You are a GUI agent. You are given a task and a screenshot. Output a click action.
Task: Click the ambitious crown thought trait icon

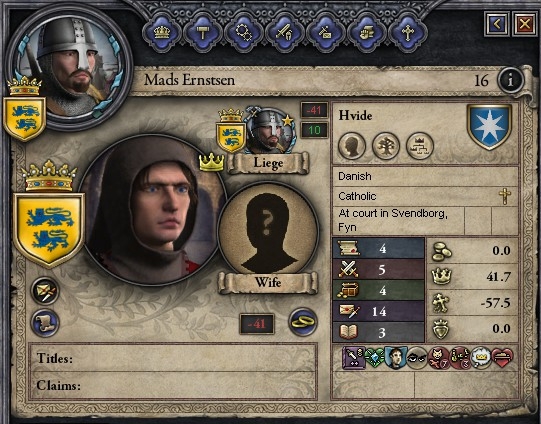point(480,358)
